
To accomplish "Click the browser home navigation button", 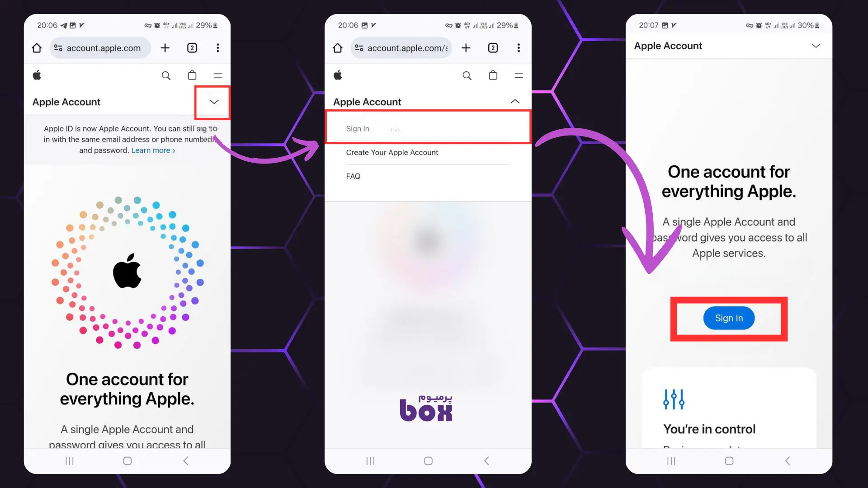I will pyautogui.click(x=36, y=47).
